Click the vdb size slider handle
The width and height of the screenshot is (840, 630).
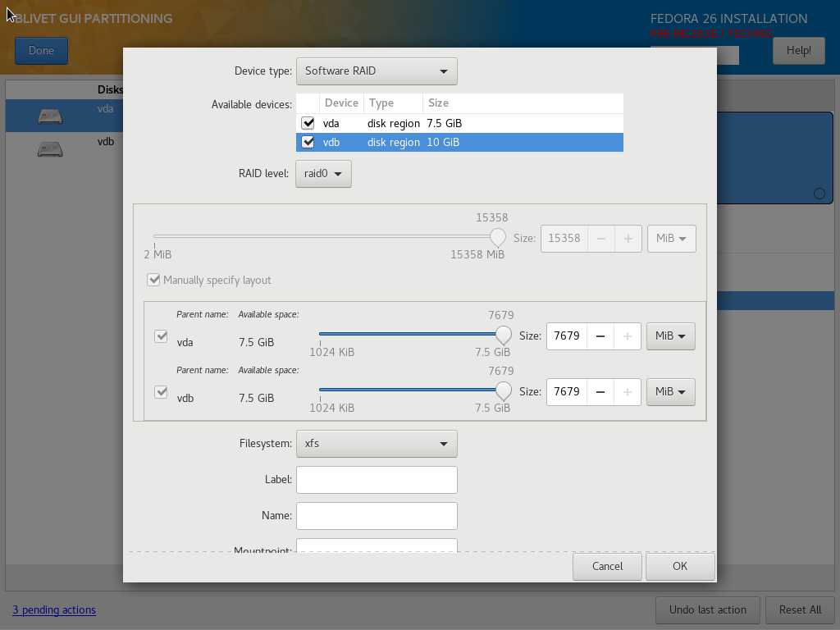pos(503,390)
